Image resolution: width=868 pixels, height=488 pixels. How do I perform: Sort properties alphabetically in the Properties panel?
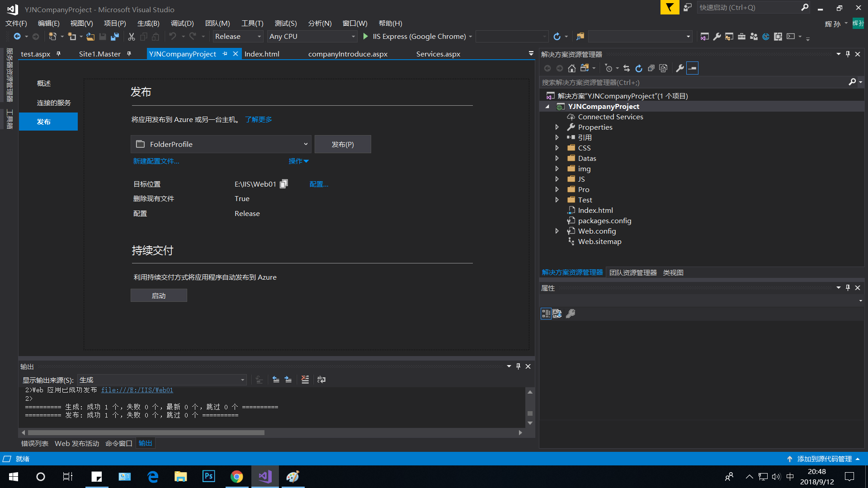(557, 314)
